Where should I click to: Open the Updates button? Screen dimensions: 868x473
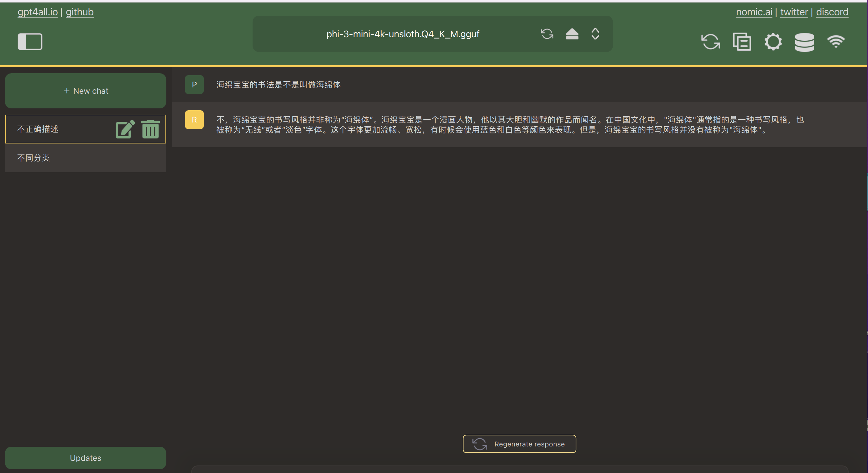[x=85, y=458]
